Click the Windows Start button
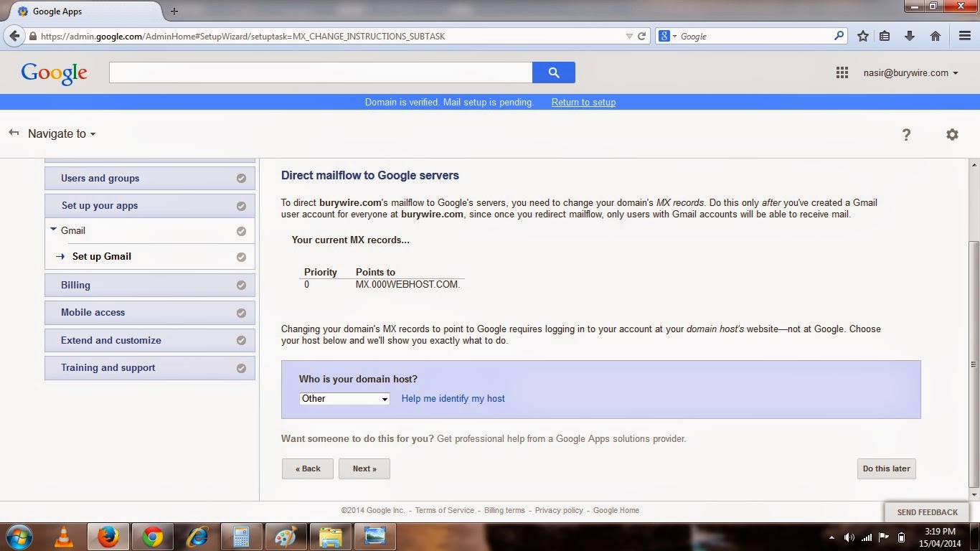 click(19, 536)
